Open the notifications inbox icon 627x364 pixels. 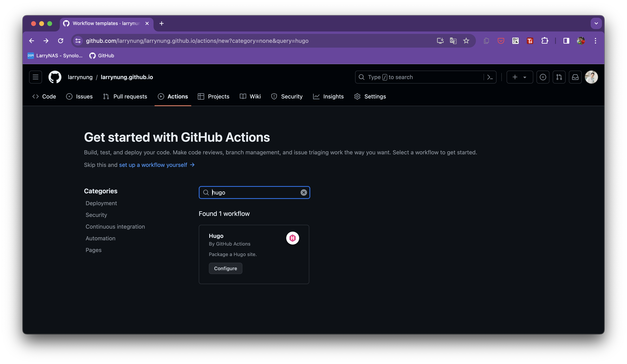575,77
